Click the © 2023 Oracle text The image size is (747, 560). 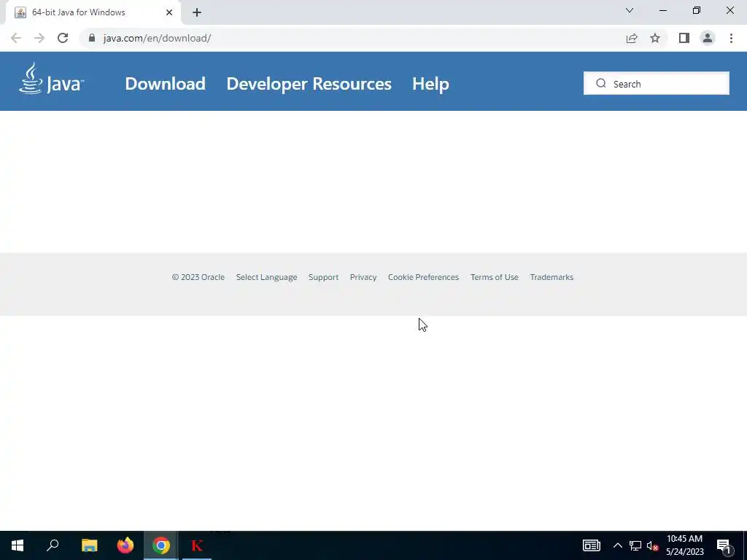198,277
